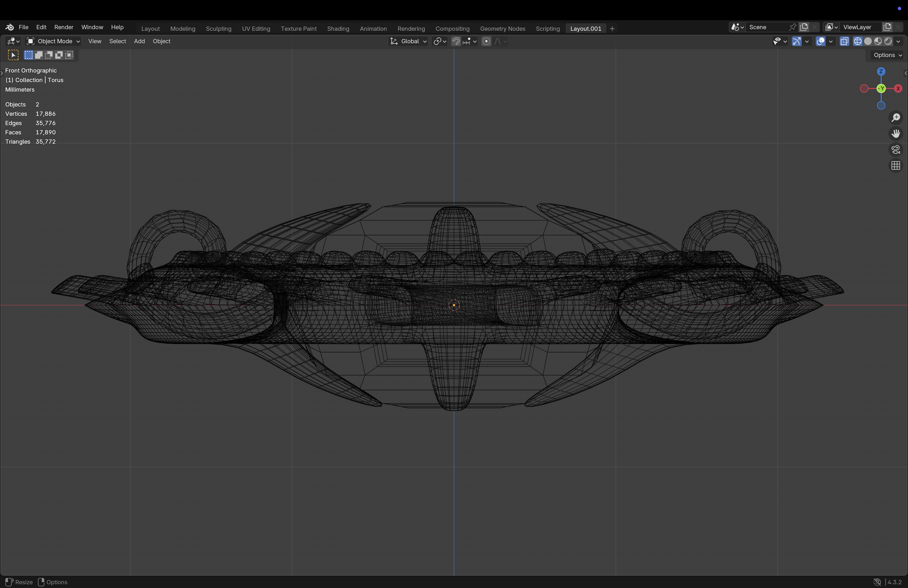Viewport: 908px width, 588px height.
Task: Expand the Options dropdown
Action: (887, 55)
